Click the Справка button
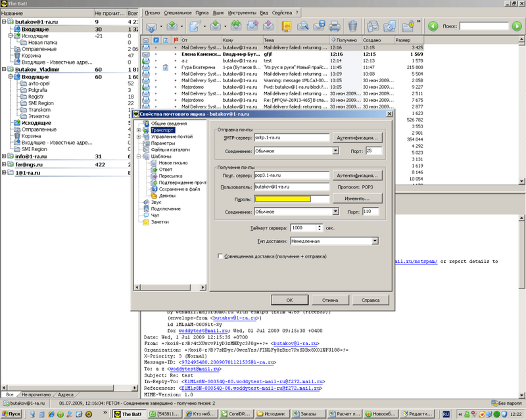Image resolution: width=526 pixels, height=420 pixels. (371, 300)
